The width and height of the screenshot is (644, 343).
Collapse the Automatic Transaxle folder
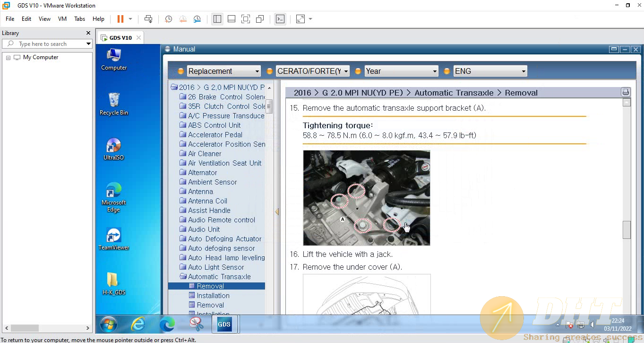pyautogui.click(x=215, y=277)
